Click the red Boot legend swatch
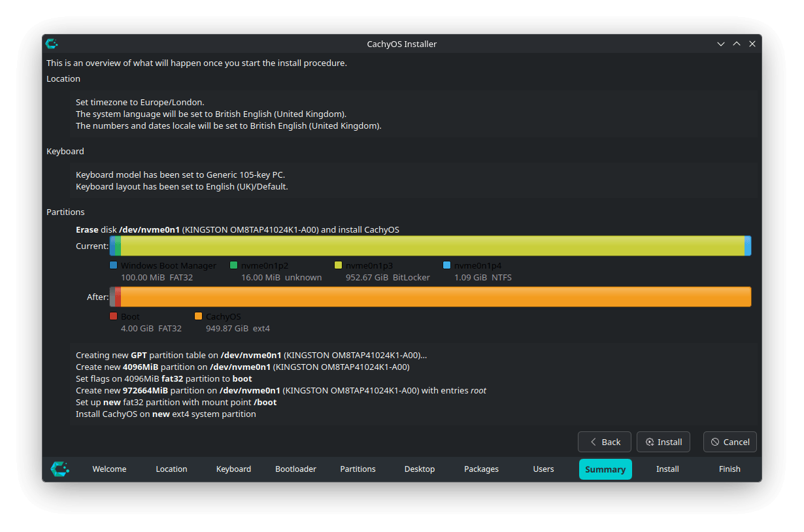This screenshot has height=532, width=804. click(x=114, y=316)
